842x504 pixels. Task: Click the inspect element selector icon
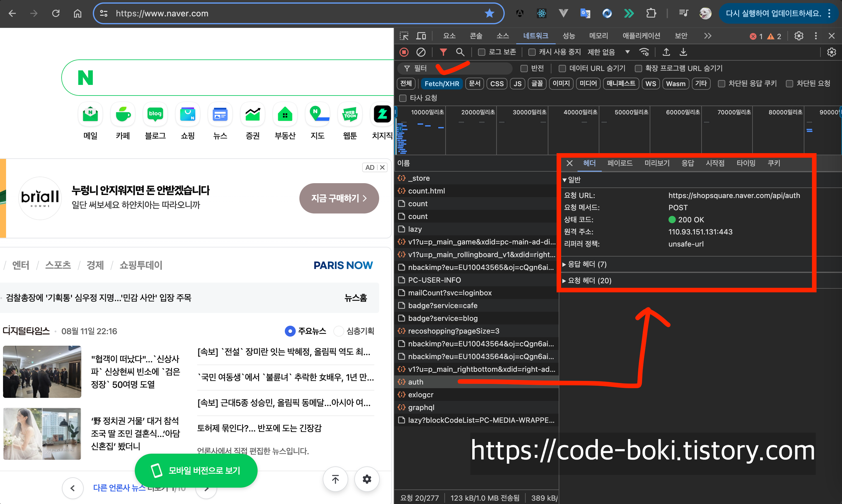(404, 36)
